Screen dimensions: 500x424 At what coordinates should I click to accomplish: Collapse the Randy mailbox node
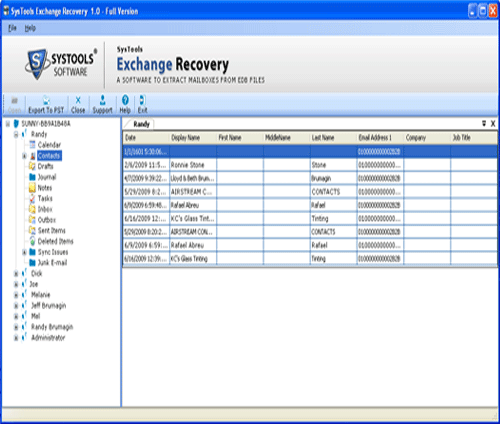click(x=16, y=134)
